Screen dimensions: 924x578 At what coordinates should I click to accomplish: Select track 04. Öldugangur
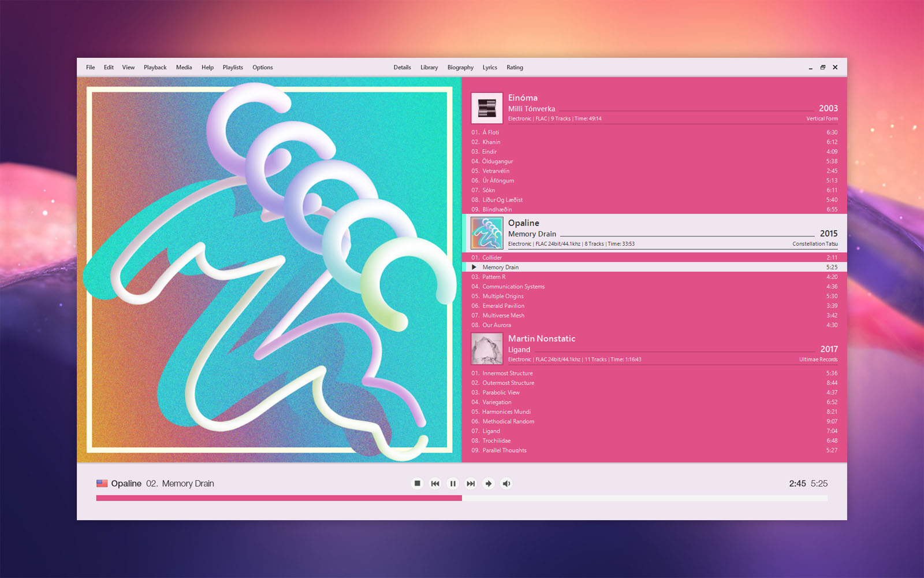[x=654, y=161]
